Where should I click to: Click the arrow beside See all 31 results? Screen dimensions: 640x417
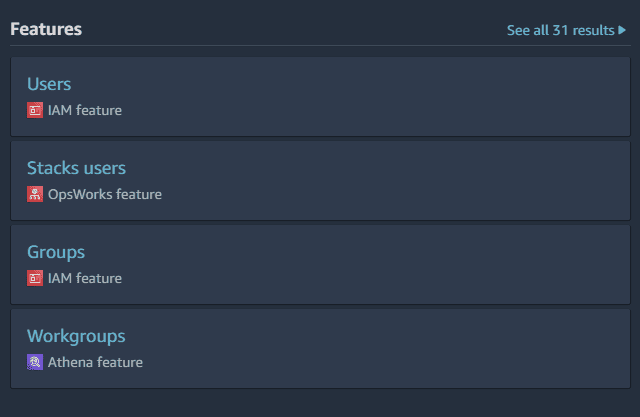pyautogui.click(x=622, y=30)
